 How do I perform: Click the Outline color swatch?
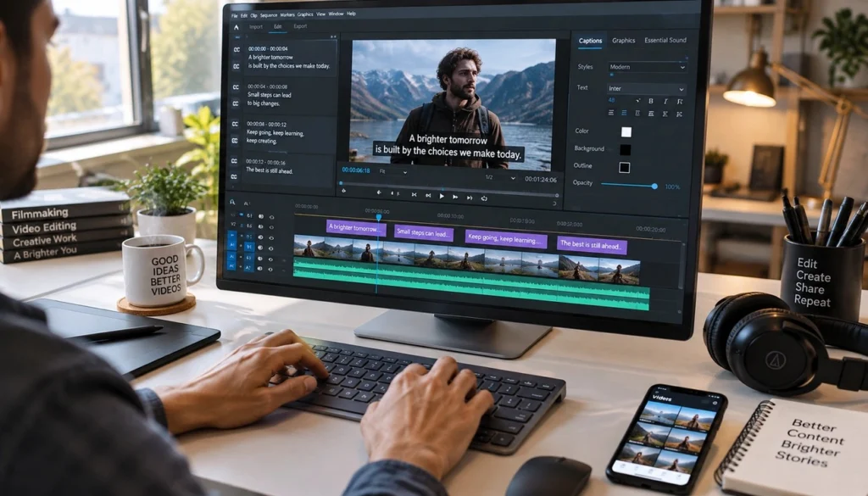pyautogui.click(x=624, y=167)
